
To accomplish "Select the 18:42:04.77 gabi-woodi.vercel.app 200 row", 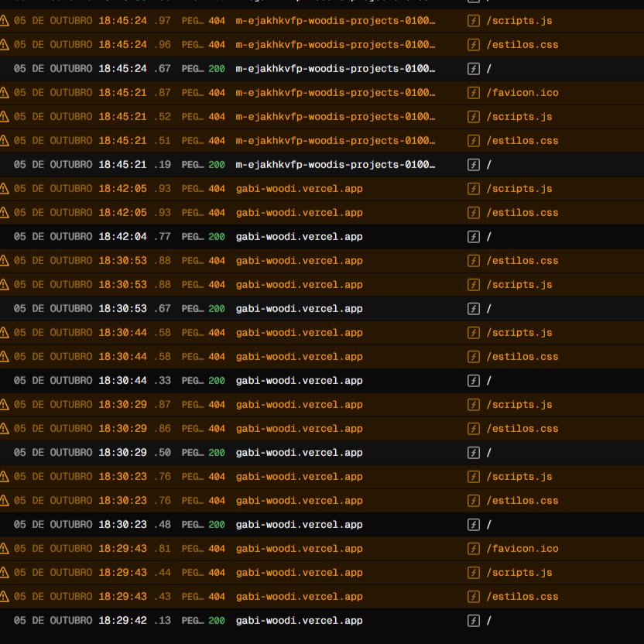I will (322, 237).
